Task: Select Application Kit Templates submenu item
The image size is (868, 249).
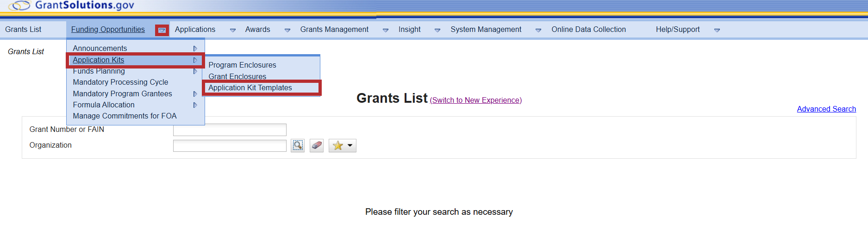Action: click(x=250, y=88)
